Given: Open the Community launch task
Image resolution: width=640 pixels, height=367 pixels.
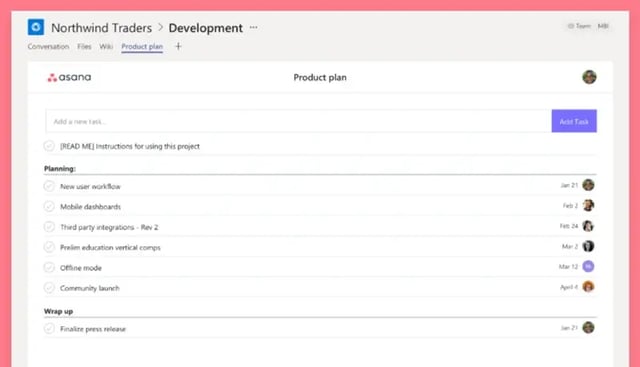Looking at the screenshot, I should pos(90,288).
